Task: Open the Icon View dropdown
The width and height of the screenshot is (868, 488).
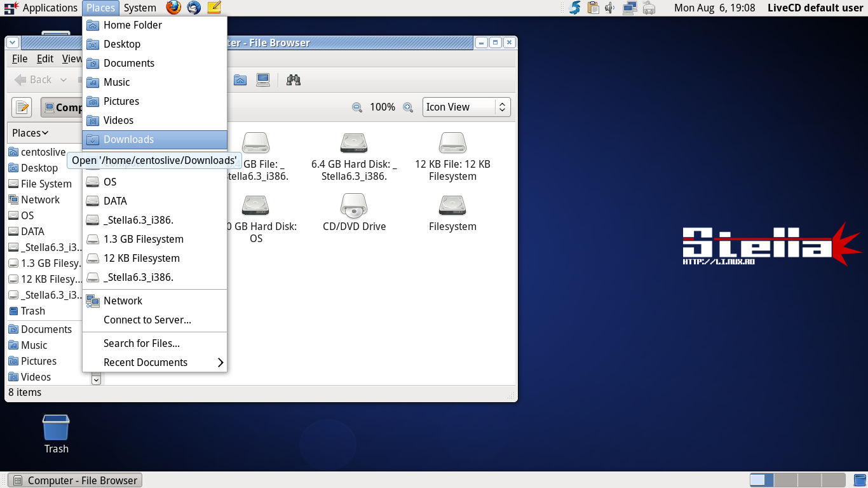Action: 466,107
